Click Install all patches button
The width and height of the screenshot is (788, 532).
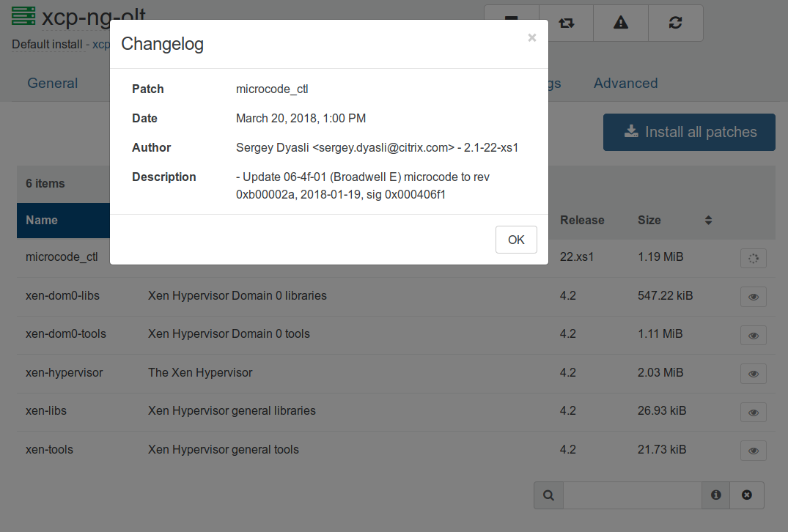pyautogui.click(x=689, y=132)
